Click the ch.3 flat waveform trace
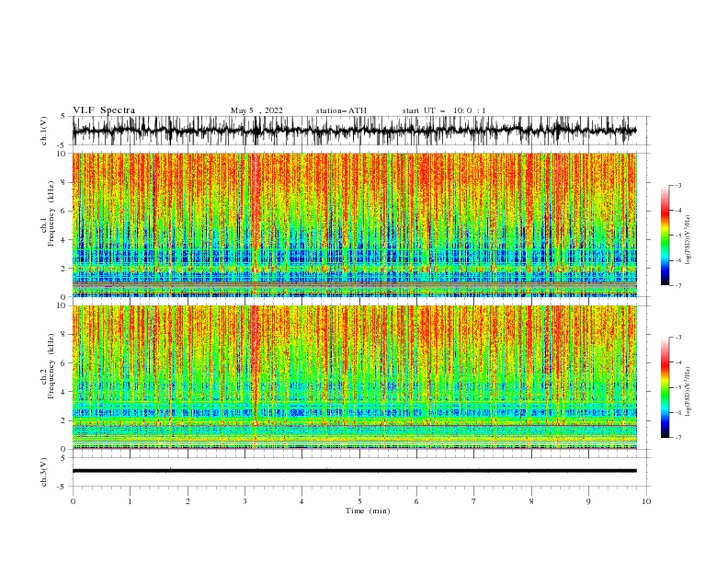The height and width of the screenshot is (563, 728). (354, 471)
